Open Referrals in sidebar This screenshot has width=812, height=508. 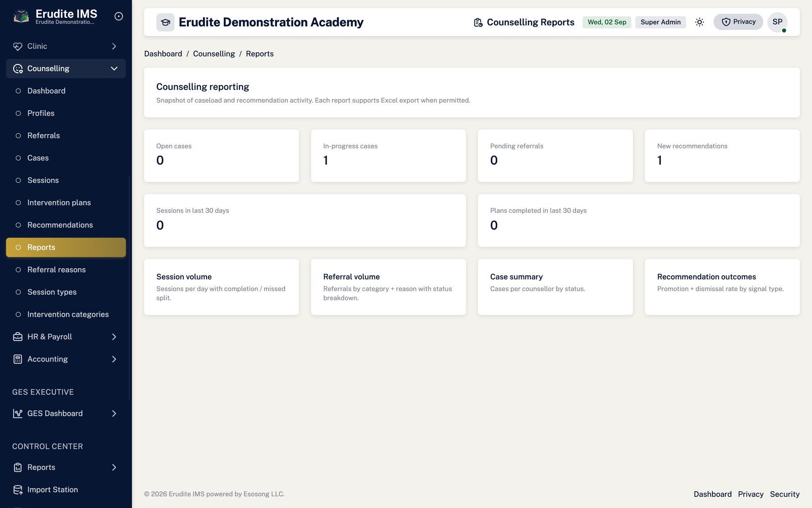[x=66, y=136]
